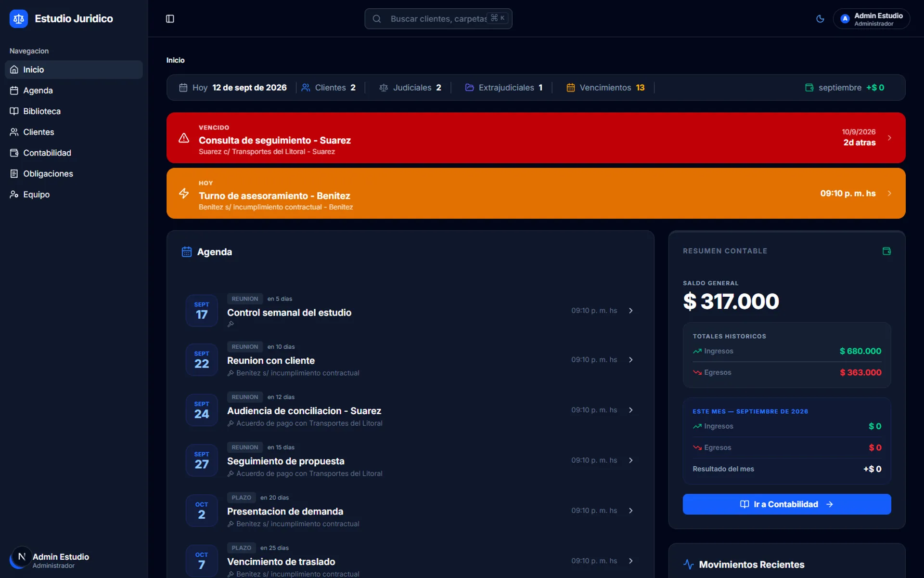The image size is (924, 578).
Task: Click the scales icon in Judiciales stat
Action: [384, 88]
